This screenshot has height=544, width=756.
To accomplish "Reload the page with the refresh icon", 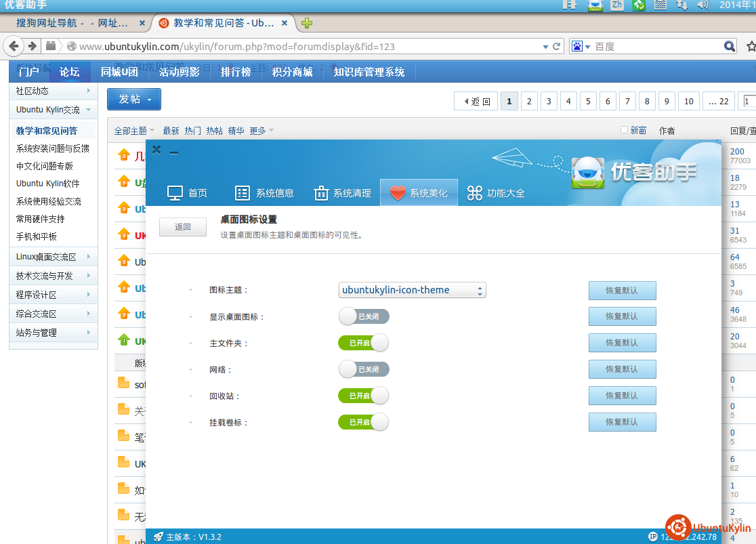I will tap(557, 46).
